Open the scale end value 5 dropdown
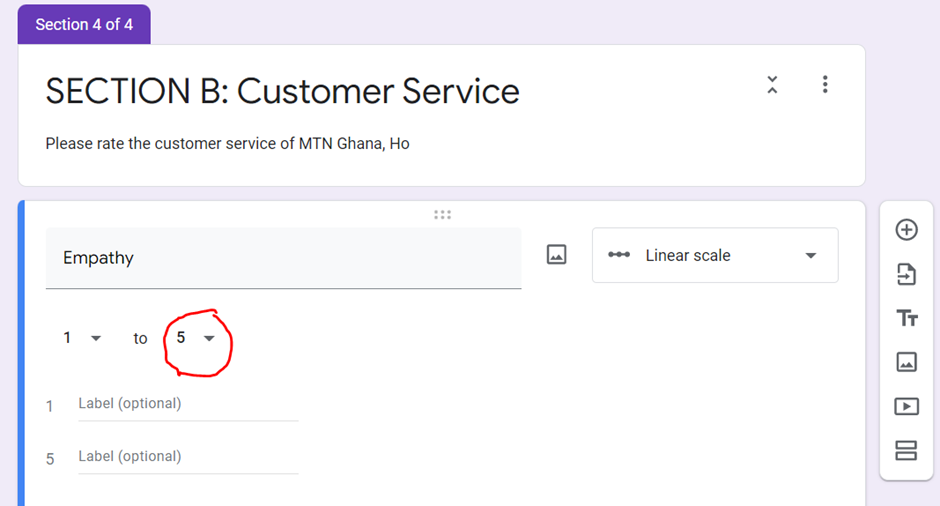Screen dimensions: 940x506 [195, 338]
